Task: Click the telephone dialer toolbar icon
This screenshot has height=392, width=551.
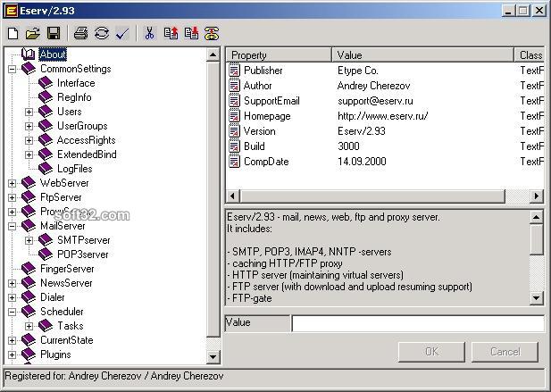Action: tap(212, 33)
